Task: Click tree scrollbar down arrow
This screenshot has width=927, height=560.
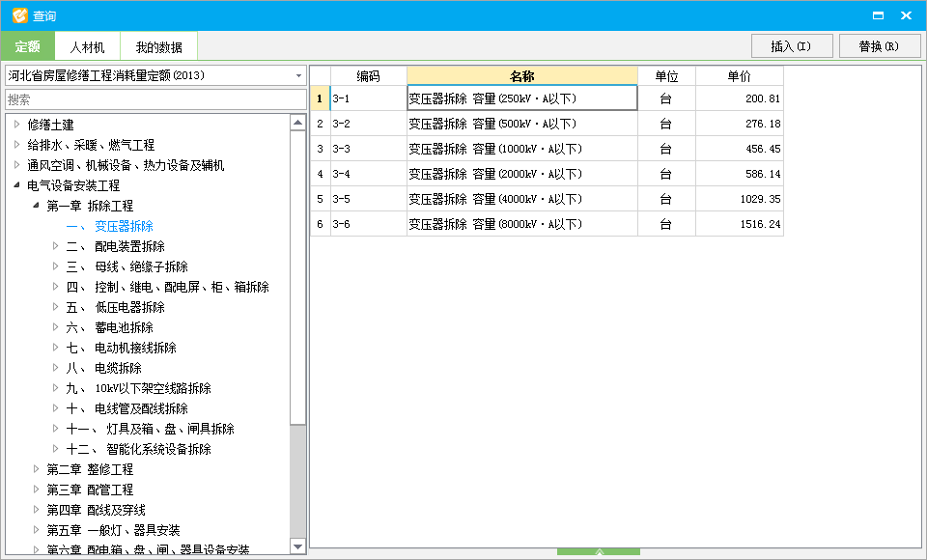Action: (298, 547)
